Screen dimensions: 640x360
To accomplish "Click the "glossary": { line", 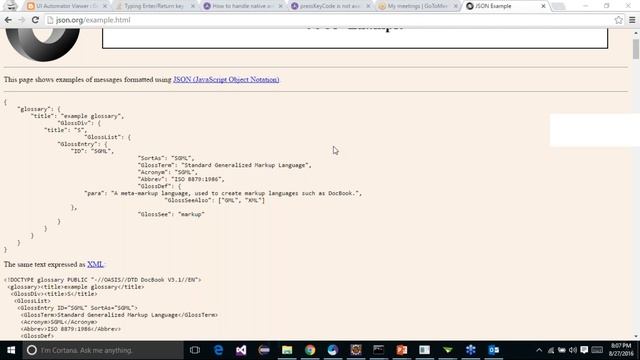I will pyautogui.click(x=39, y=109).
